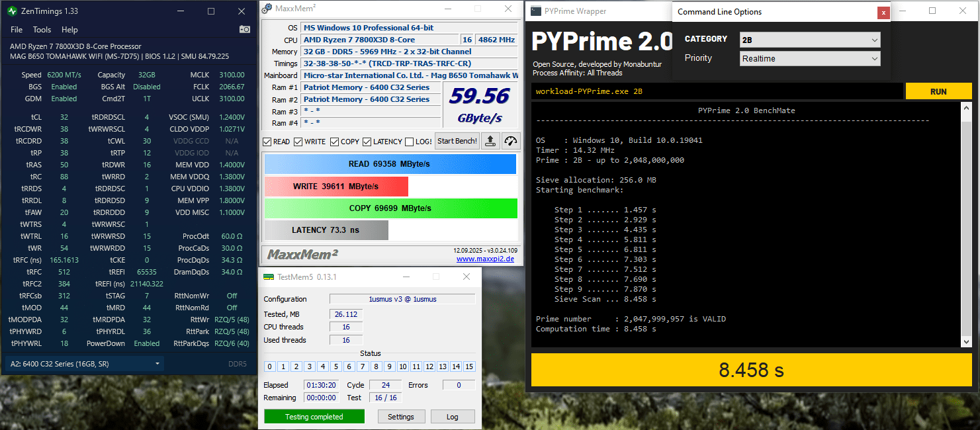The height and width of the screenshot is (430, 980).
Task: Click the ZenTimings camera screenshot icon
Action: (245, 29)
